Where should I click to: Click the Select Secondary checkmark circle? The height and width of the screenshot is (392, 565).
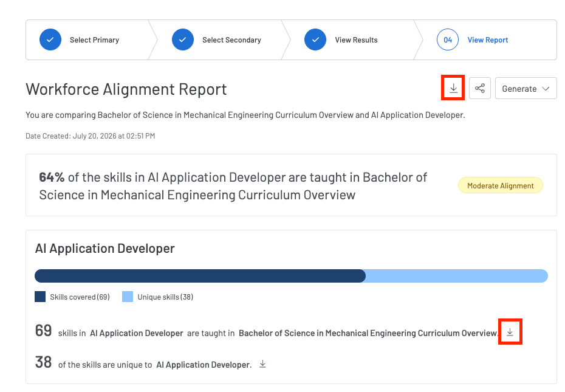click(183, 40)
